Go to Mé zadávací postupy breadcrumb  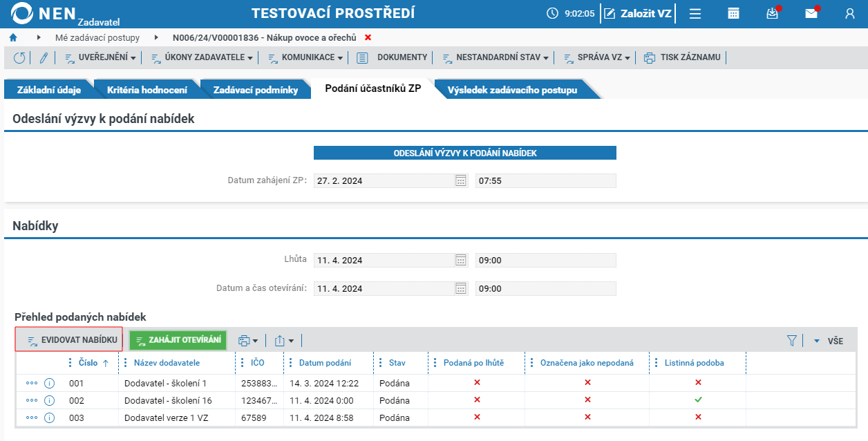(x=97, y=37)
